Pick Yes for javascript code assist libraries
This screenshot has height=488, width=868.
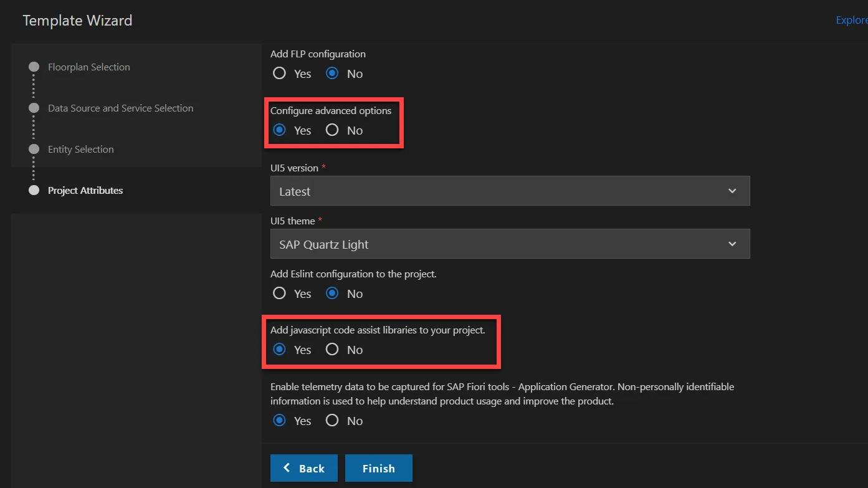pos(280,350)
